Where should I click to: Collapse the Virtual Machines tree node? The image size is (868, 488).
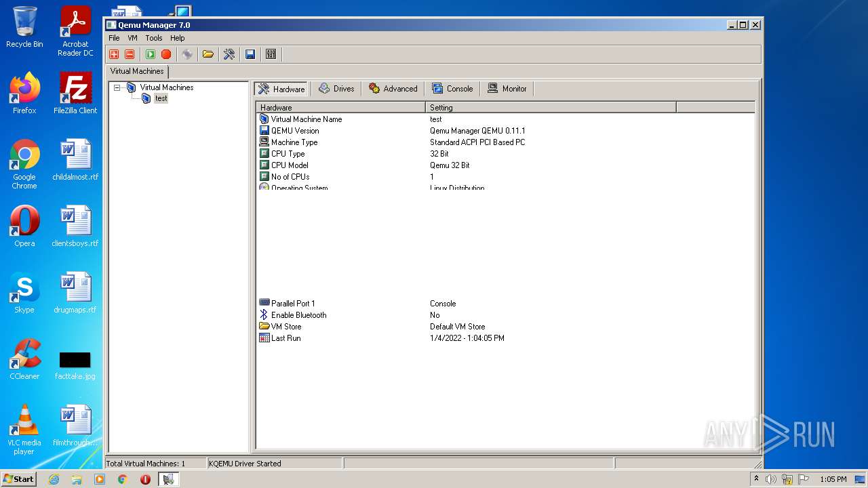pos(117,87)
